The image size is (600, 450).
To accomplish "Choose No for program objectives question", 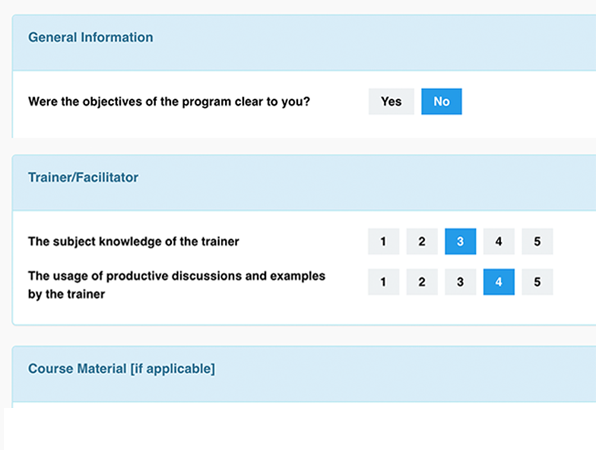I will coord(441,102).
